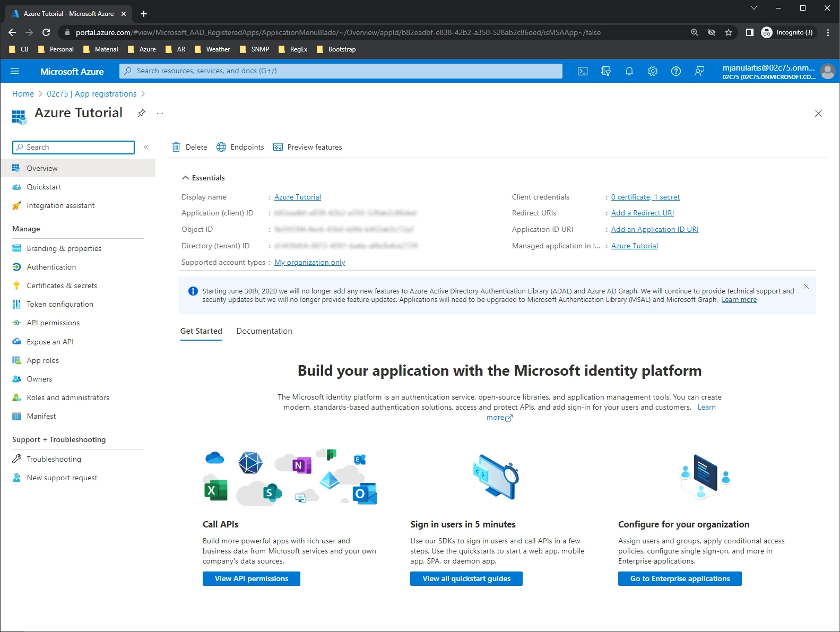The image size is (840, 632).
Task: Dismiss the ADAL information banner
Action: 806,287
